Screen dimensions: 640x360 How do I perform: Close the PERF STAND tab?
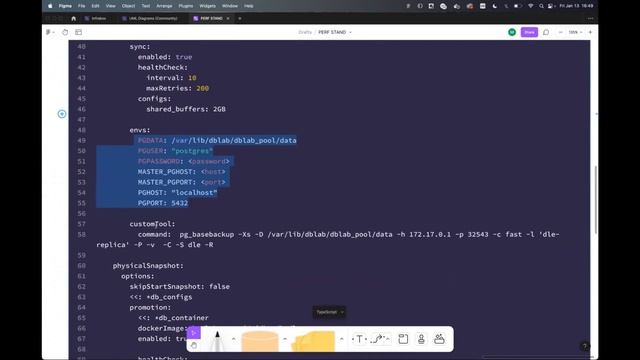tap(228, 18)
